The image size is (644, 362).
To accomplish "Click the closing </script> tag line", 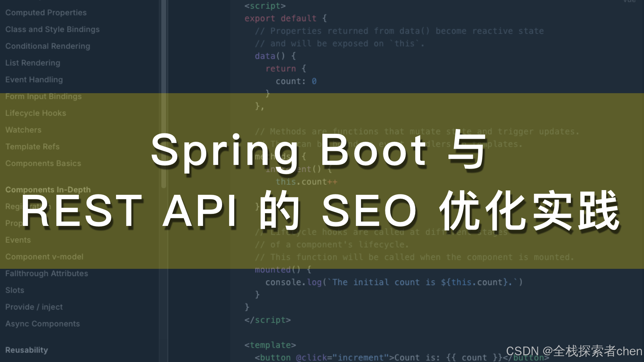I will coord(268,320).
